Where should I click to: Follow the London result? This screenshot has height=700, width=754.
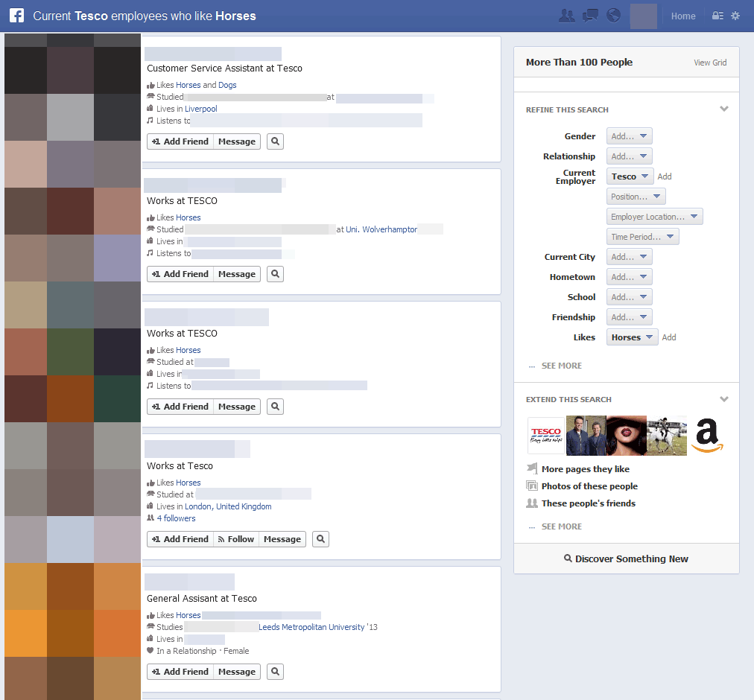(x=236, y=539)
